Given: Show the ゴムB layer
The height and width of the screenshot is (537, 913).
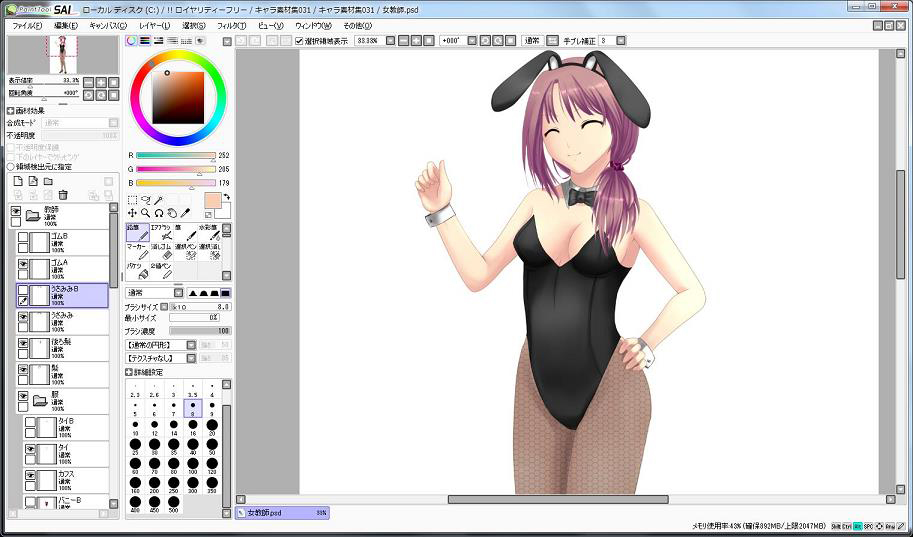Looking at the screenshot, I should coord(23,237).
